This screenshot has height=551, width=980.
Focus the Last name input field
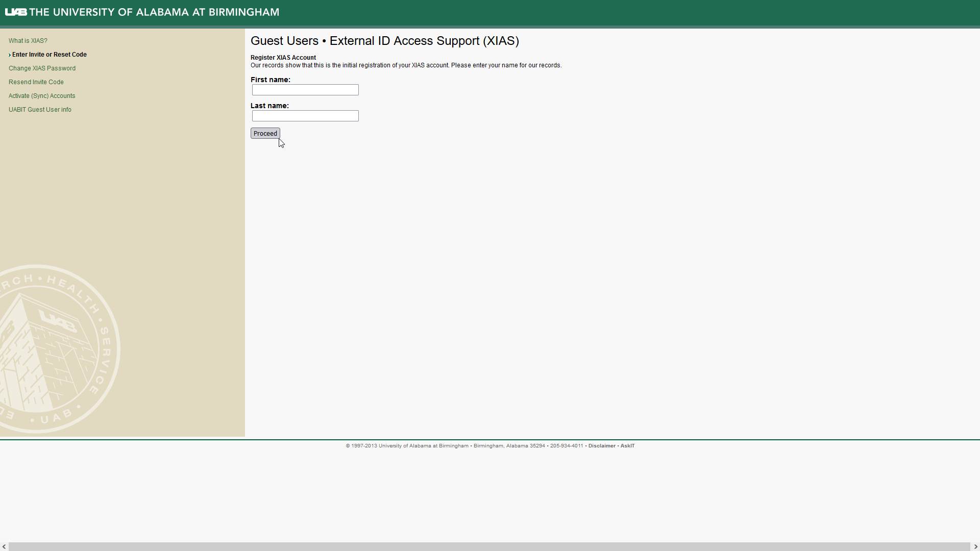305,116
